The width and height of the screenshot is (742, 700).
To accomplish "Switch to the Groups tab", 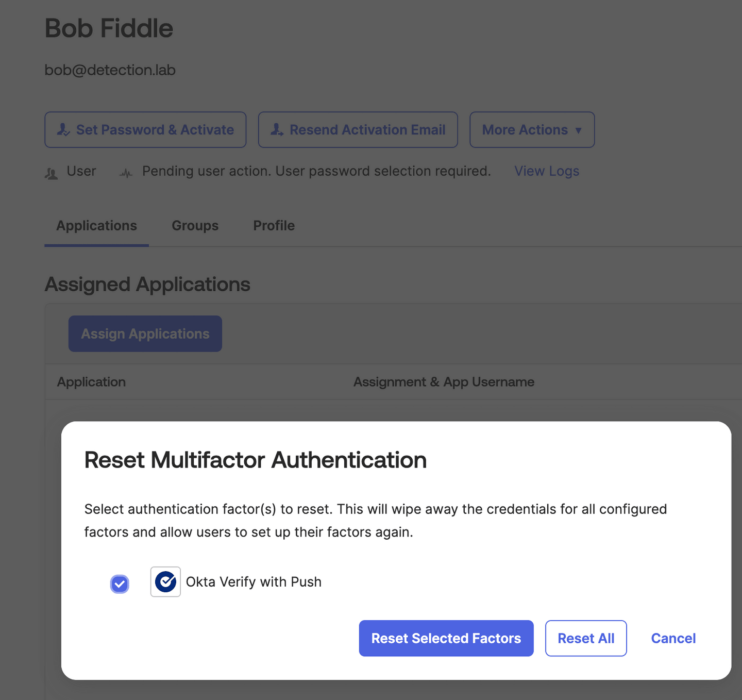I will 195,226.
